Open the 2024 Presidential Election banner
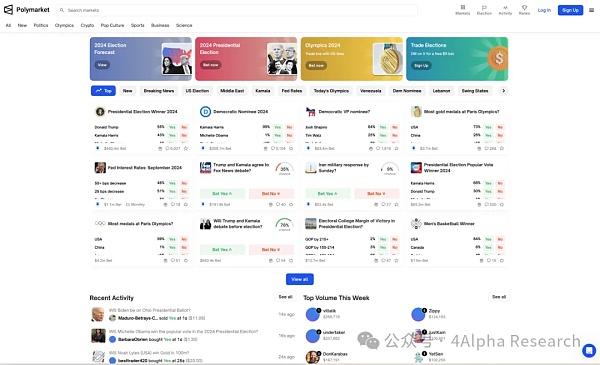 click(x=246, y=59)
